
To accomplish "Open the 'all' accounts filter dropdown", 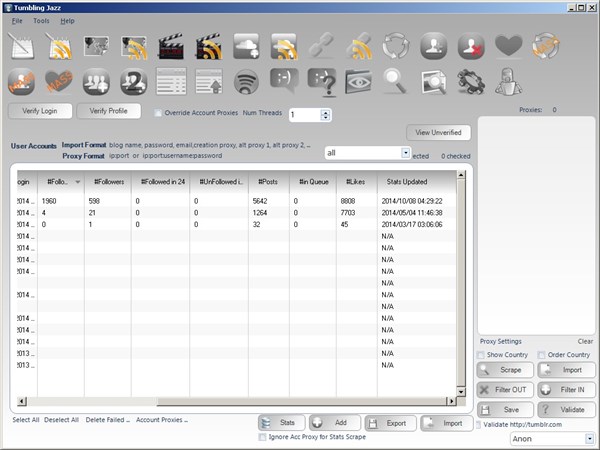I will [406, 153].
